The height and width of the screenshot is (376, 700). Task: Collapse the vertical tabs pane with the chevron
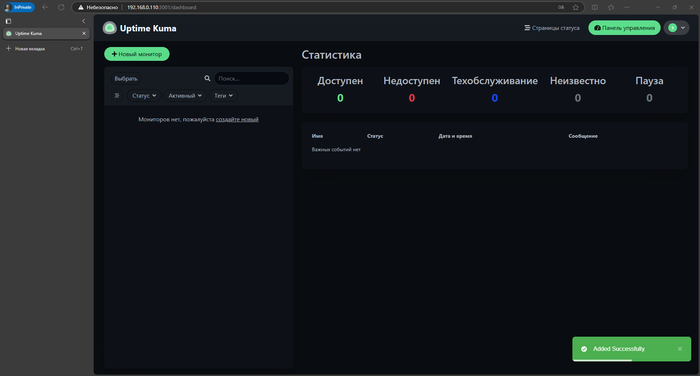click(83, 21)
